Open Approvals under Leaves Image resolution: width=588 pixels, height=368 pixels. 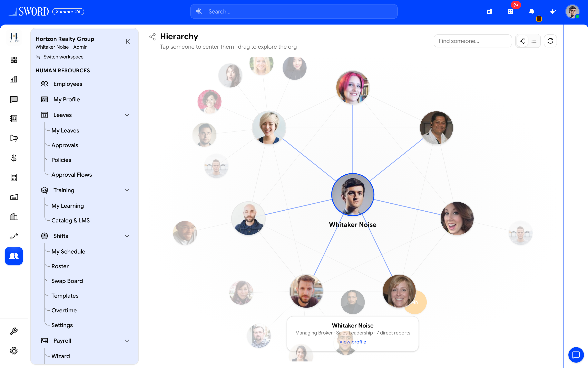(65, 145)
